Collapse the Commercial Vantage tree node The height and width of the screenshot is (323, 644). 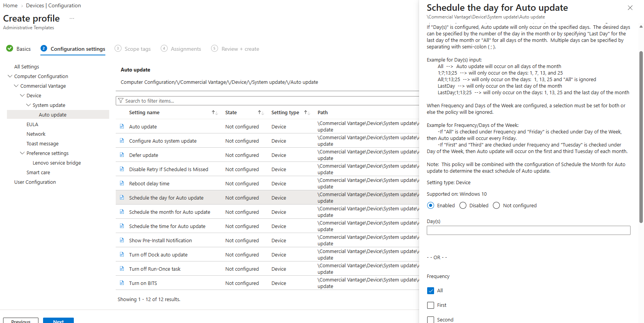(x=16, y=86)
